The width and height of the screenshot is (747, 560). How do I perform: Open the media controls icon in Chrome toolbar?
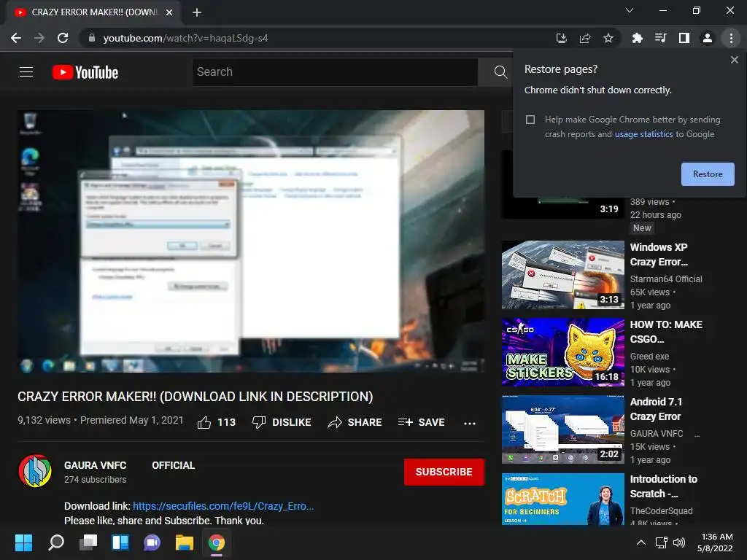click(660, 38)
